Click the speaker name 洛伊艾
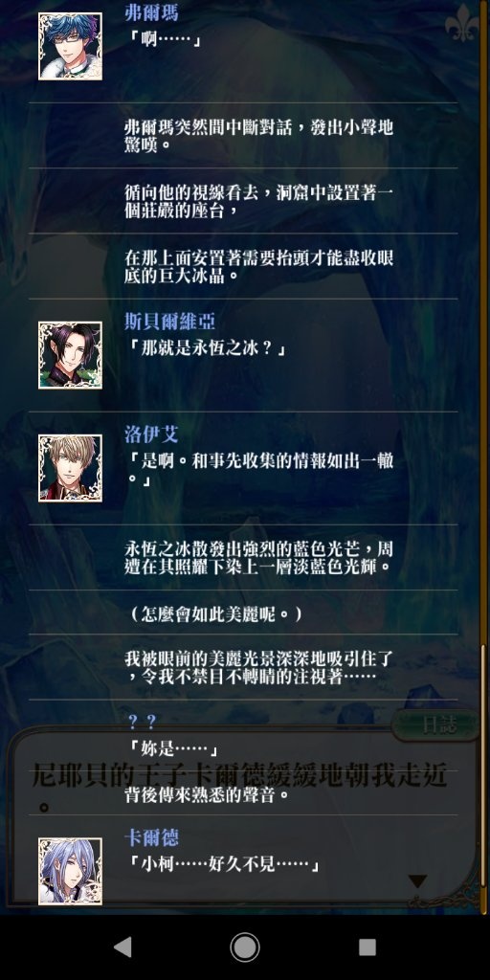Viewport: 490px width, 980px height. 151,435
